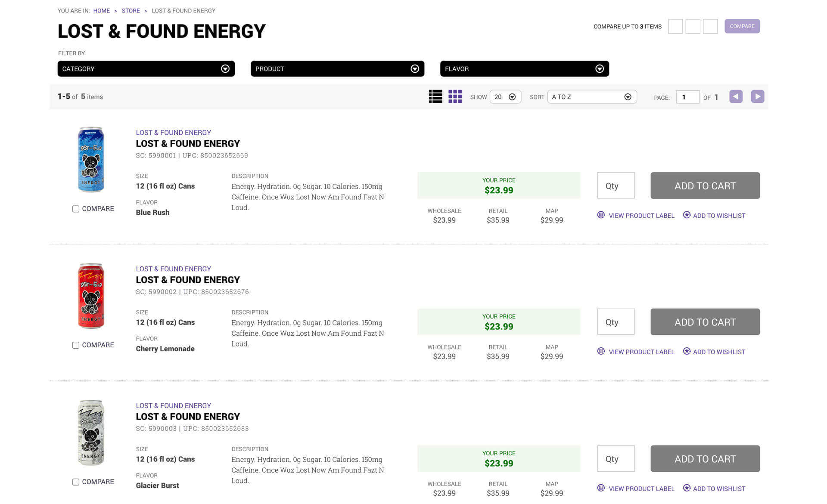The image size is (827, 504).
Task: Expand the Flavor filter dropdown
Action: pyautogui.click(x=524, y=68)
